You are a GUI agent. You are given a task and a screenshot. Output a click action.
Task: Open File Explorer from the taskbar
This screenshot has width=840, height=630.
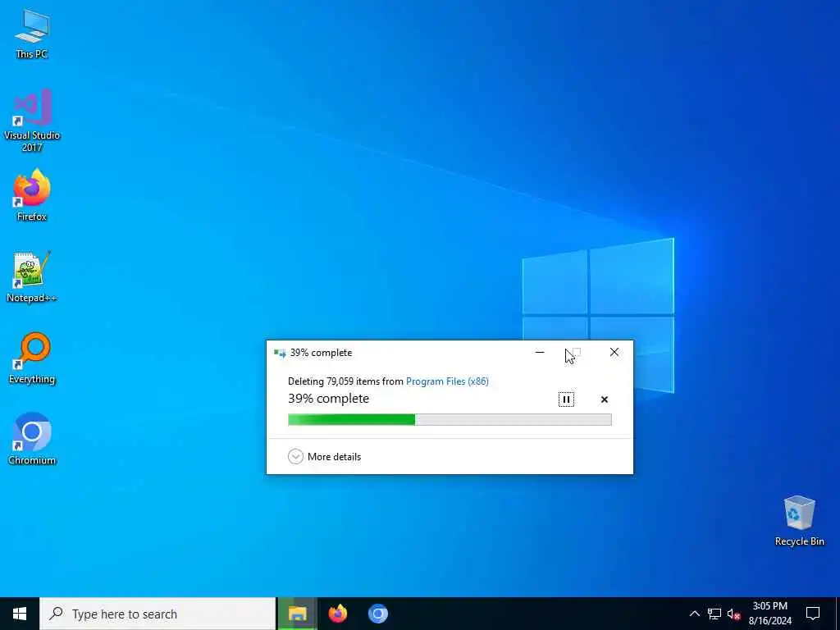pyautogui.click(x=297, y=614)
